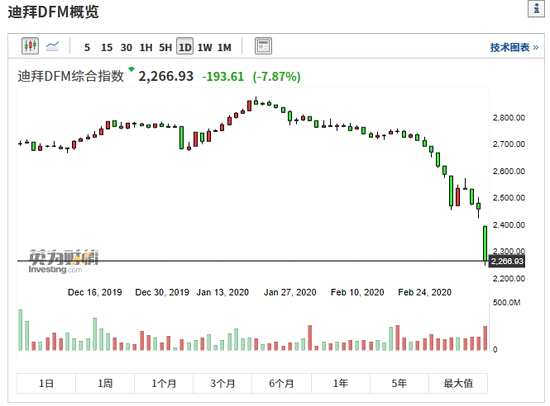Screen dimensions: 550x406
Task: Click the 2,266.93 price marker label
Action: pyautogui.click(x=507, y=261)
